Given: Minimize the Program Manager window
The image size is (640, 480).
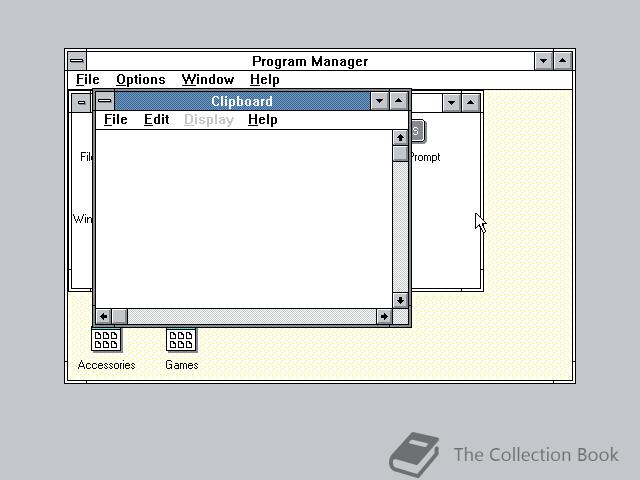Looking at the screenshot, I should click(x=544, y=61).
